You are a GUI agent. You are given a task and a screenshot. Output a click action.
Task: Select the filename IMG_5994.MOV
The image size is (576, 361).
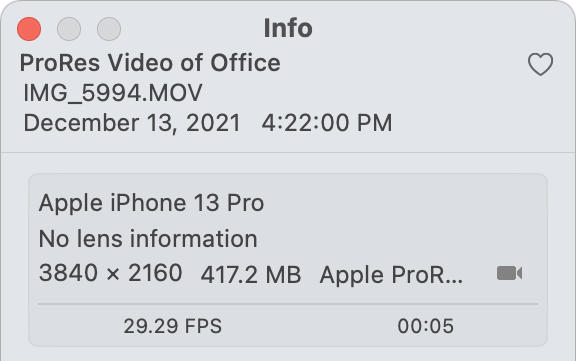[x=113, y=93]
